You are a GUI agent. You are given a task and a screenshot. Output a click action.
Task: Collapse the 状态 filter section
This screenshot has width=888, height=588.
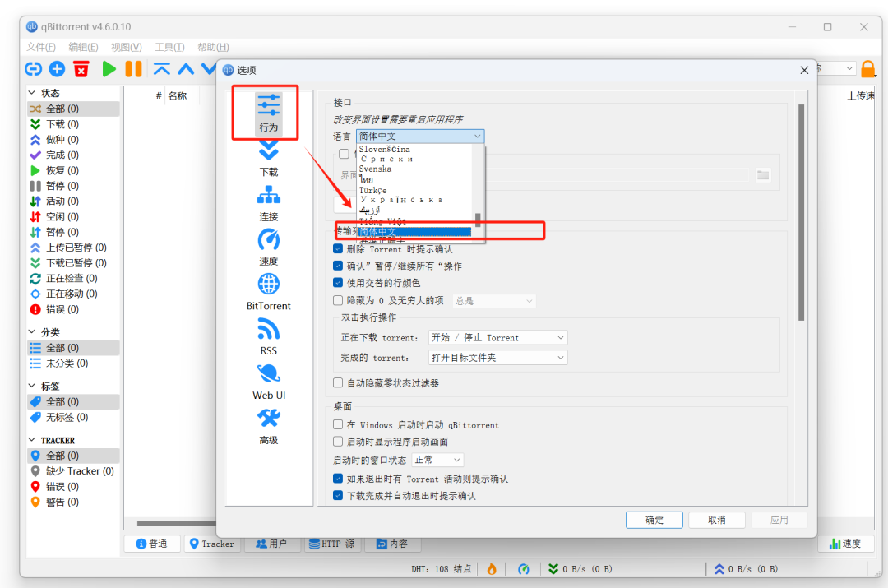tap(32, 92)
